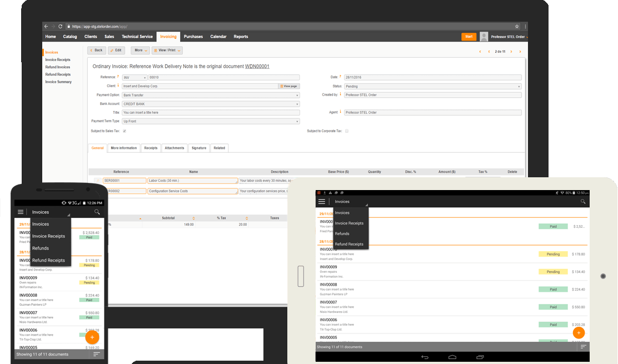This screenshot has height=364, width=618.
Task: Switch to Signature tab
Action: pyautogui.click(x=199, y=148)
